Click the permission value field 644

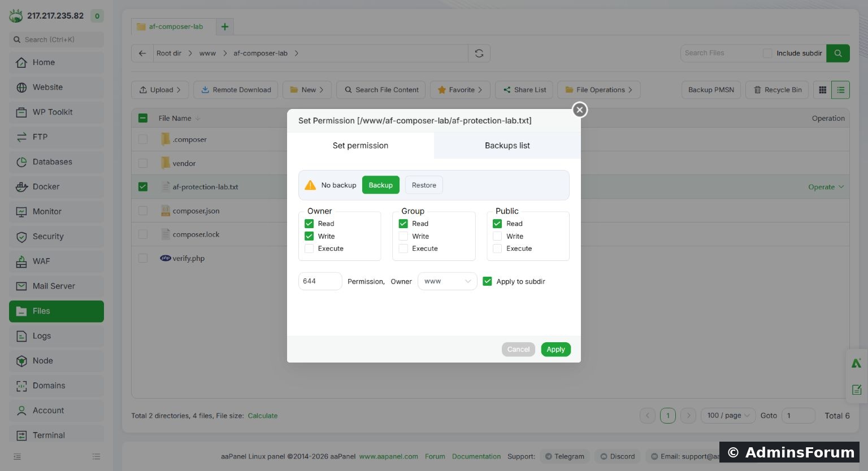320,281
